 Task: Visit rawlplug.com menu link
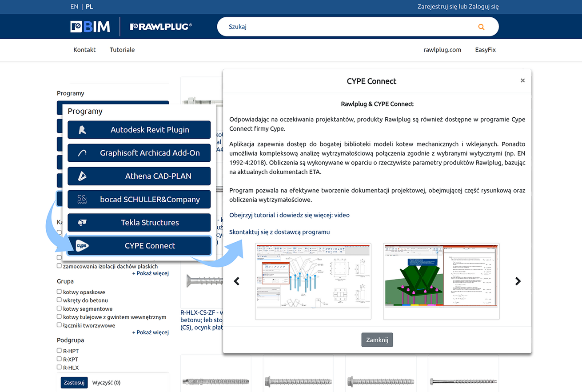pos(442,50)
